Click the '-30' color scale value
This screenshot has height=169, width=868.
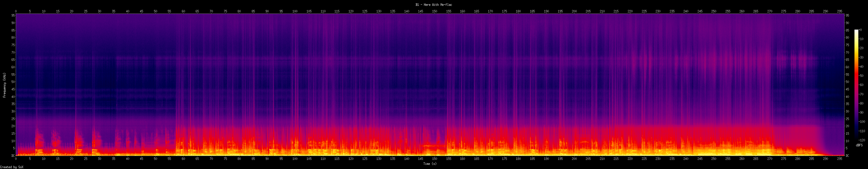[861, 57]
